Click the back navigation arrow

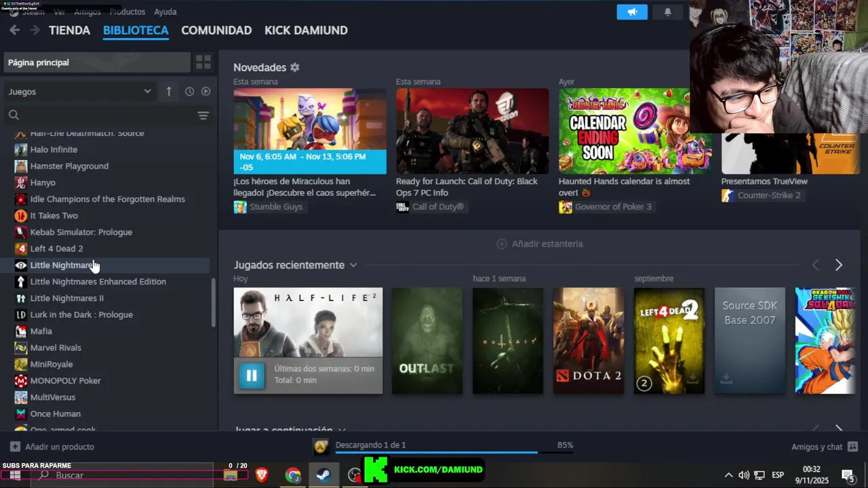click(x=14, y=30)
